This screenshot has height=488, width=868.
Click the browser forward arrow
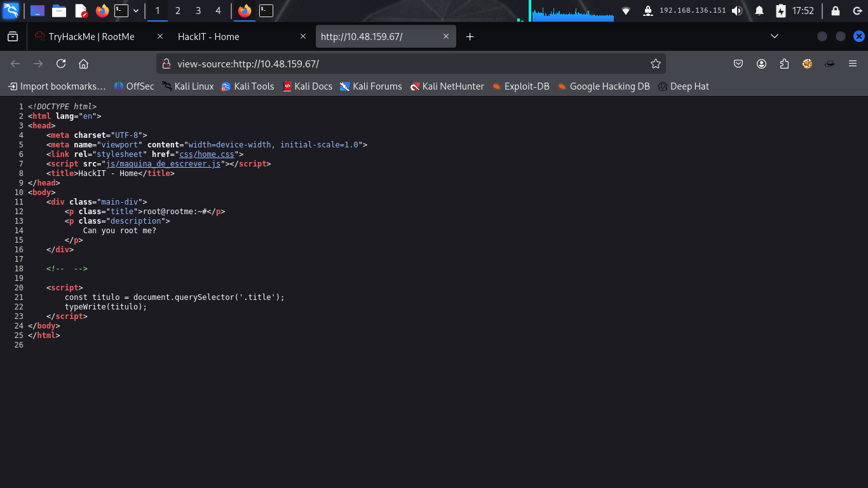point(38,64)
